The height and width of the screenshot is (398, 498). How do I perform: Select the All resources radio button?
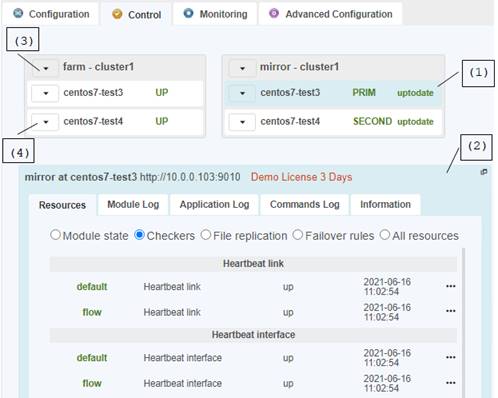pos(385,235)
